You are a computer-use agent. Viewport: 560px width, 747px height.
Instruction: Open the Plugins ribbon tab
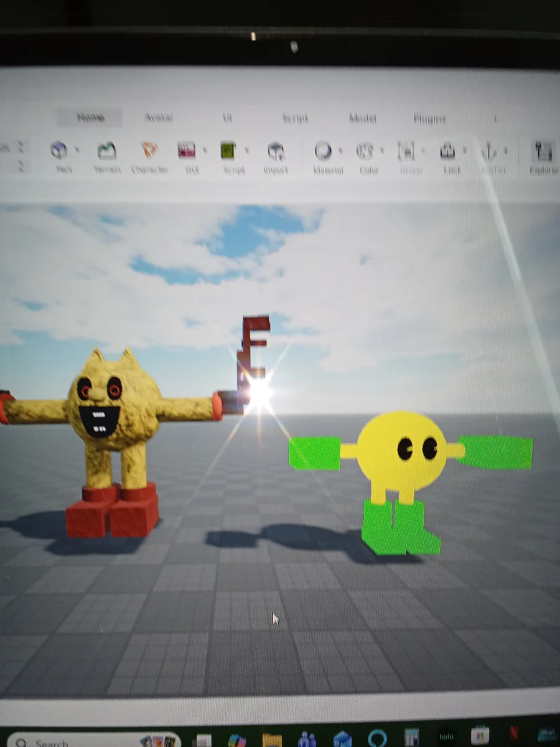point(429,119)
